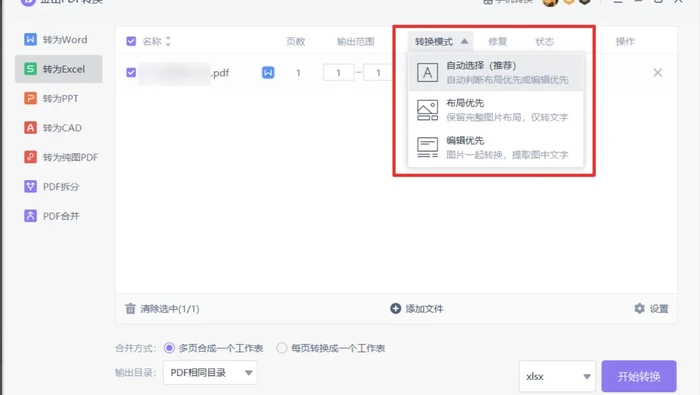Toggle the select-all checkbox beside 名称

[x=131, y=42]
